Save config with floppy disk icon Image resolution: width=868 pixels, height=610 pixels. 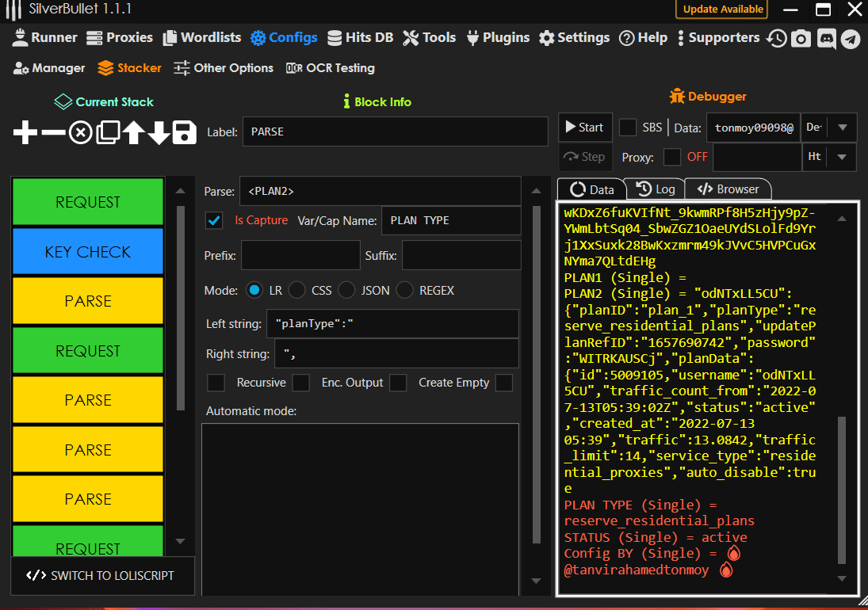[x=184, y=132]
